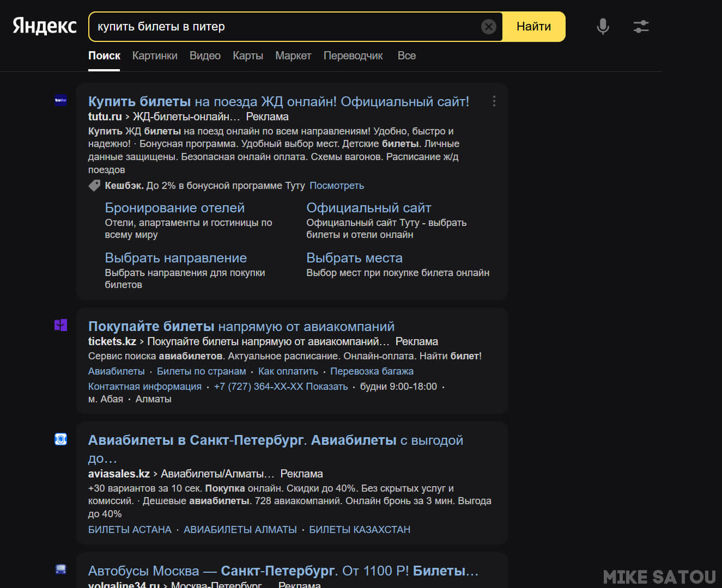
Task: Click the aviasales.kz domain link
Action: click(119, 474)
